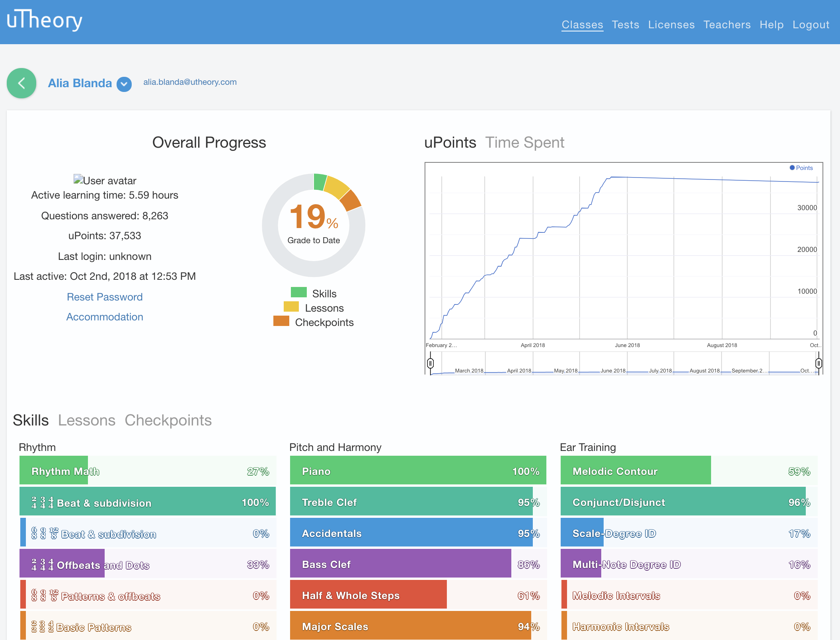Click the yellow Lessons legend swatch
The height and width of the screenshot is (640, 840).
[x=291, y=307]
